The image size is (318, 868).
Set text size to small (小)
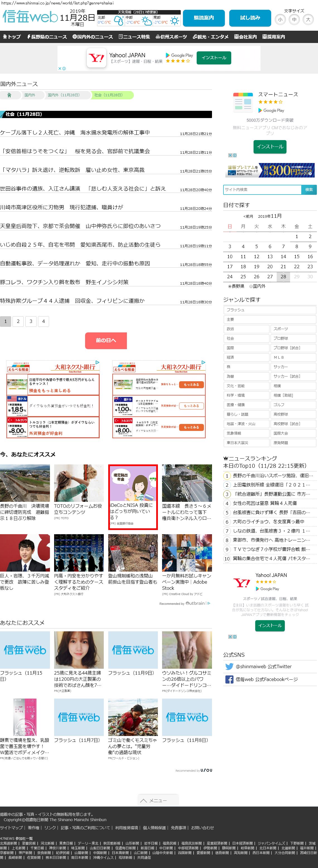(280, 20)
